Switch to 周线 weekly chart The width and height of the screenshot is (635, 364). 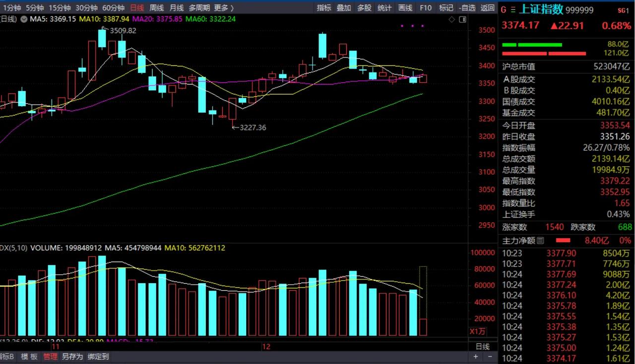coord(157,8)
